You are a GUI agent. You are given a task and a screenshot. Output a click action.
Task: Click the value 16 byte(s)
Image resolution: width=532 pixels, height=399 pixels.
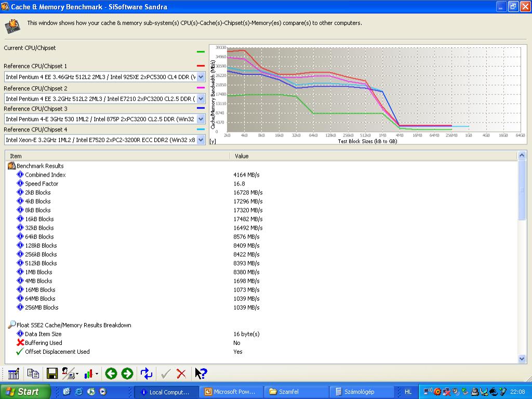(246, 334)
